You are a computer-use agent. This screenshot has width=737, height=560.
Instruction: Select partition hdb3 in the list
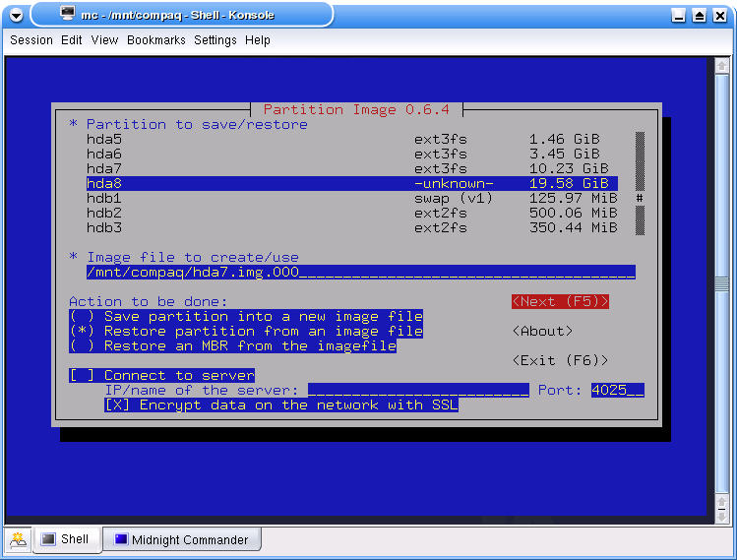tap(352, 227)
